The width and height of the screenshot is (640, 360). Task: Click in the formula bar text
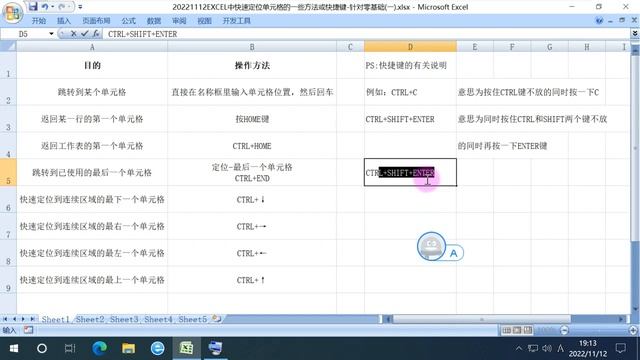point(142,34)
